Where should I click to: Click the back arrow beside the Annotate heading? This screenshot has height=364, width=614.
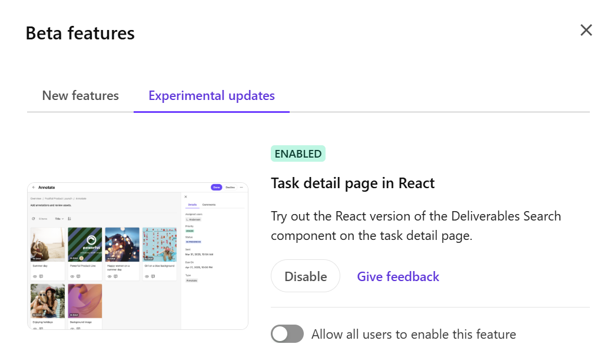point(34,188)
